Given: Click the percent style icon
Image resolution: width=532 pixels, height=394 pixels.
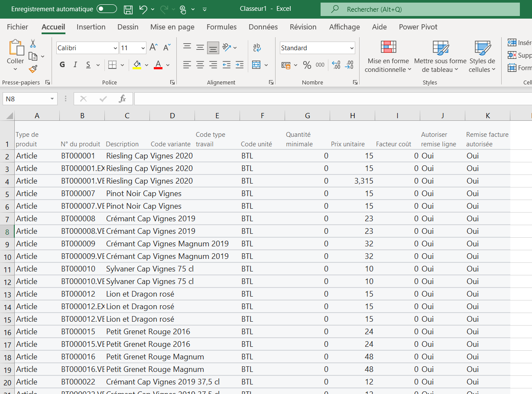Looking at the screenshot, I should (x=307, y=65).
